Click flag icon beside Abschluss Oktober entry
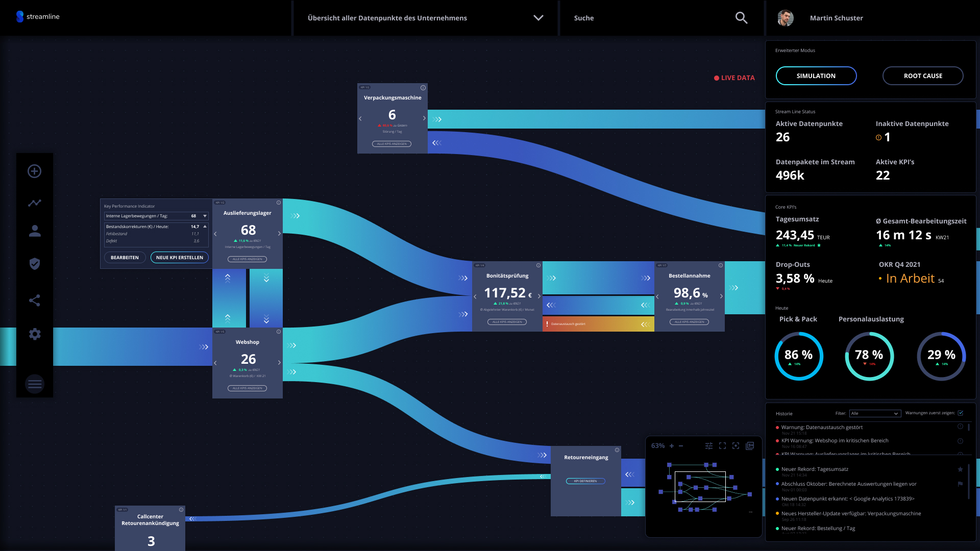The height and width of the screenshot is (551, 980). [x=960, y=484]
